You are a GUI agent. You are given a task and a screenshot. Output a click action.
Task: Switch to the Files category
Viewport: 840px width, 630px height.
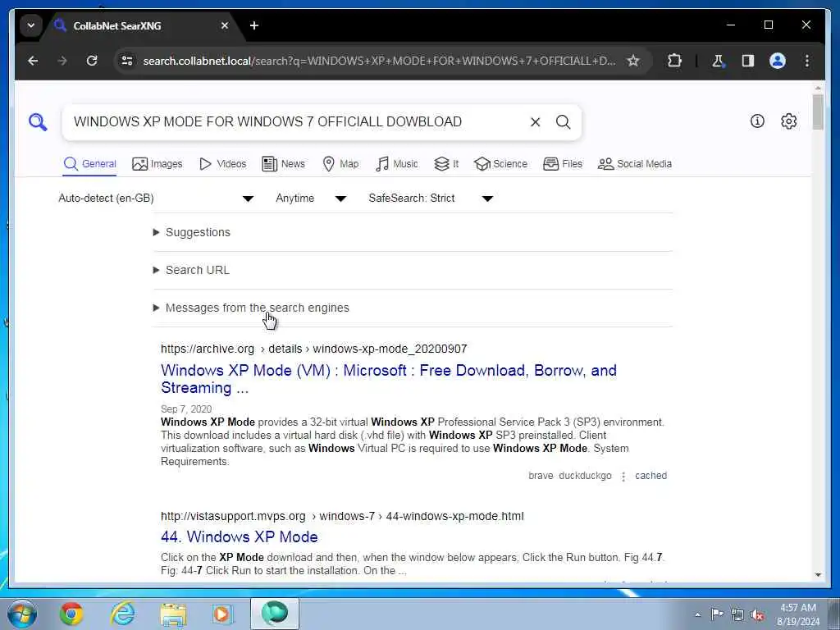(563, 164)
